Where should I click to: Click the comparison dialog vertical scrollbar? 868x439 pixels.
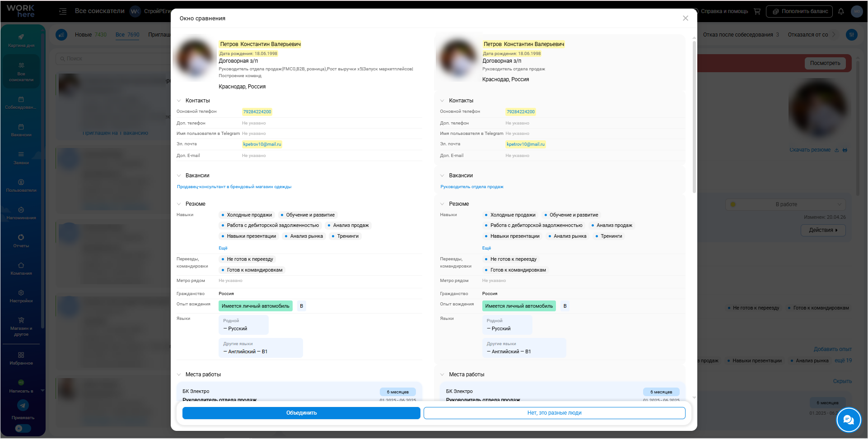coord(694,116)
